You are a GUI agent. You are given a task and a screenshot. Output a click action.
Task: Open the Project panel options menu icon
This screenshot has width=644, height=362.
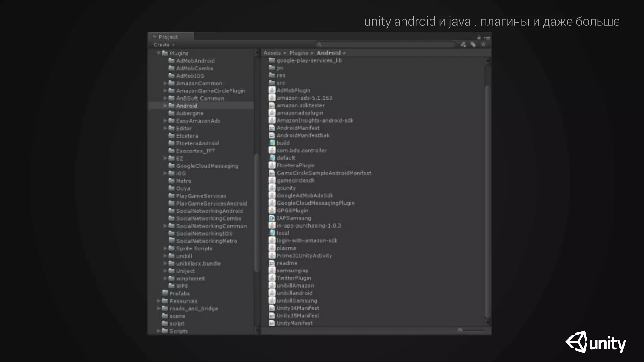[x=487, y=38]
